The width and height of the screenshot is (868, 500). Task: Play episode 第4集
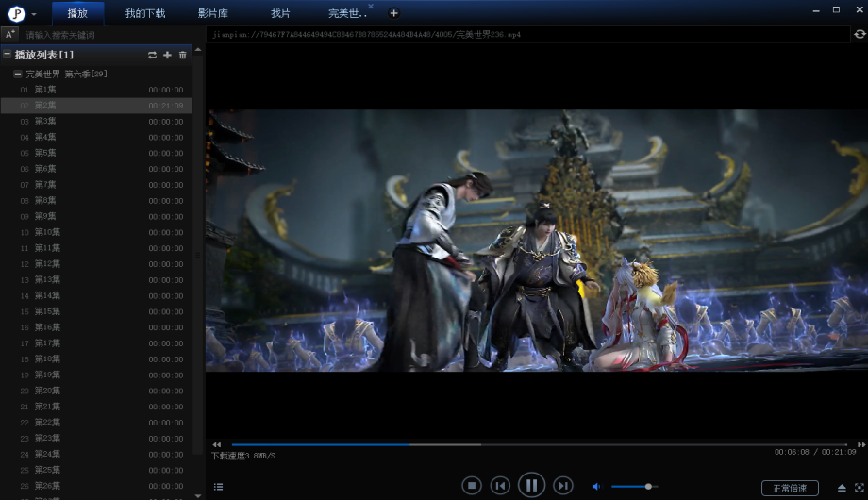click(x=96, y=138)
